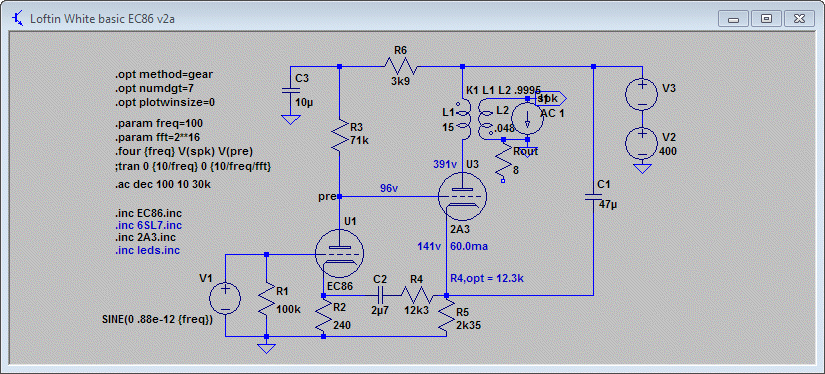This screenshot has height=374, width=825.
Task: Close the schematic window
Action: point(800,19)
